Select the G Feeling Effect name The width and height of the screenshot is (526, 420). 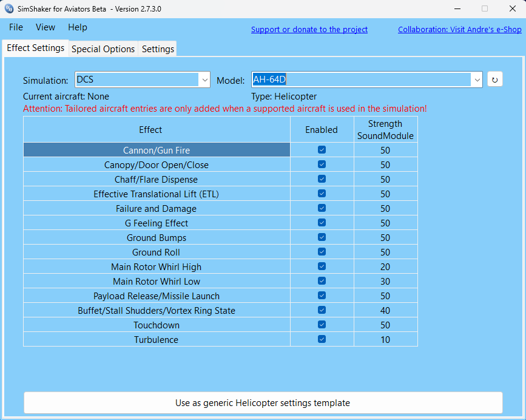click(157, 223)
